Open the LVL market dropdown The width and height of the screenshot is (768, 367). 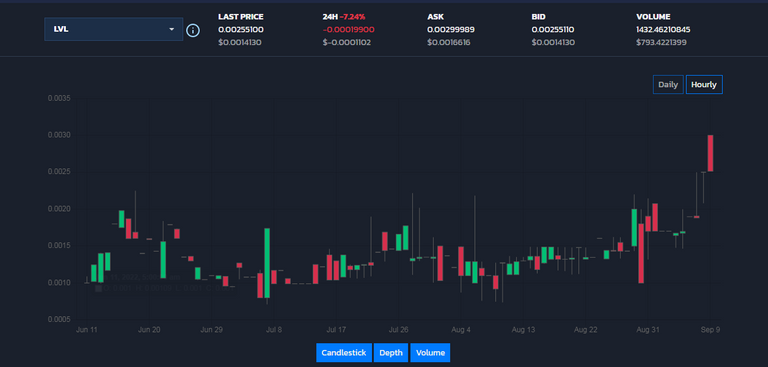pos(113,29)
